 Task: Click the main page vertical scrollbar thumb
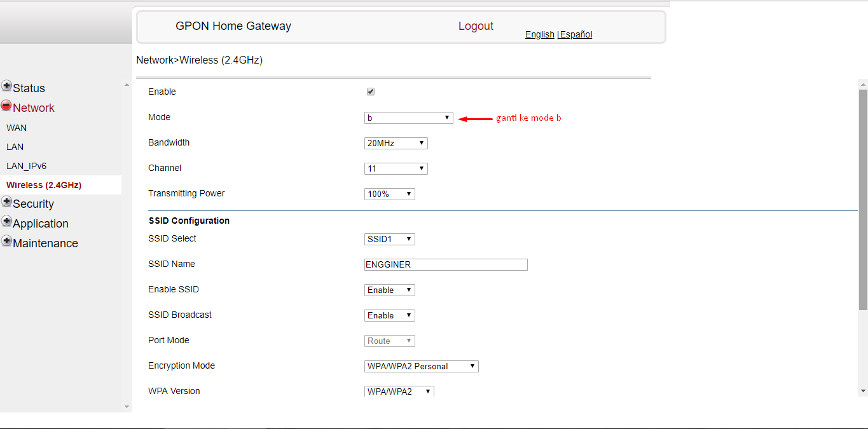coord(863,200)
